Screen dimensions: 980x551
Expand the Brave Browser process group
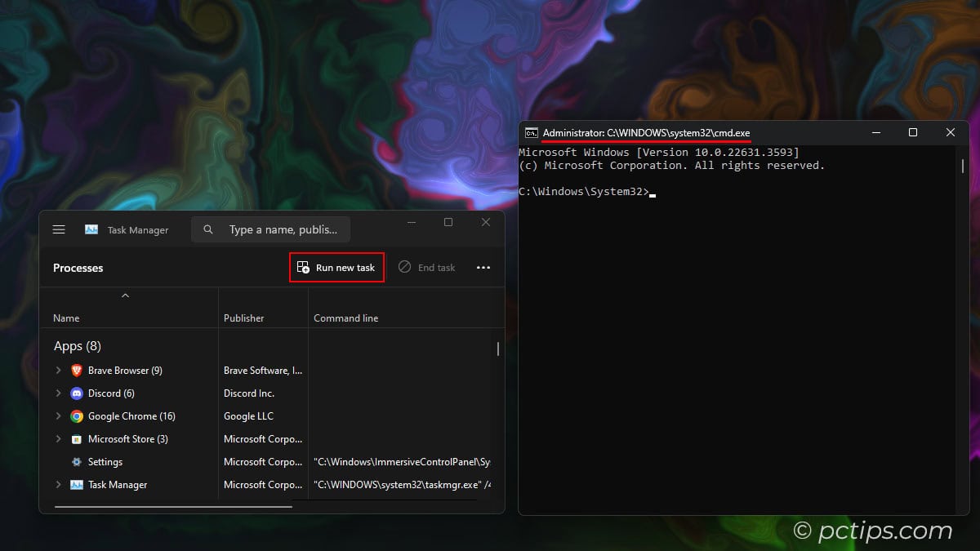tap(58, 371)
